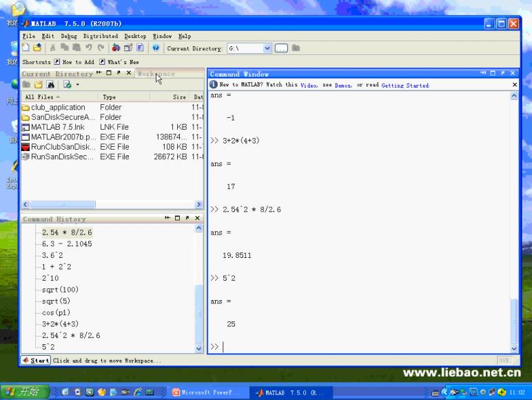Select the MATLABr2007b.p... file row
Screen dimensions: 532x400
(112, 137)
